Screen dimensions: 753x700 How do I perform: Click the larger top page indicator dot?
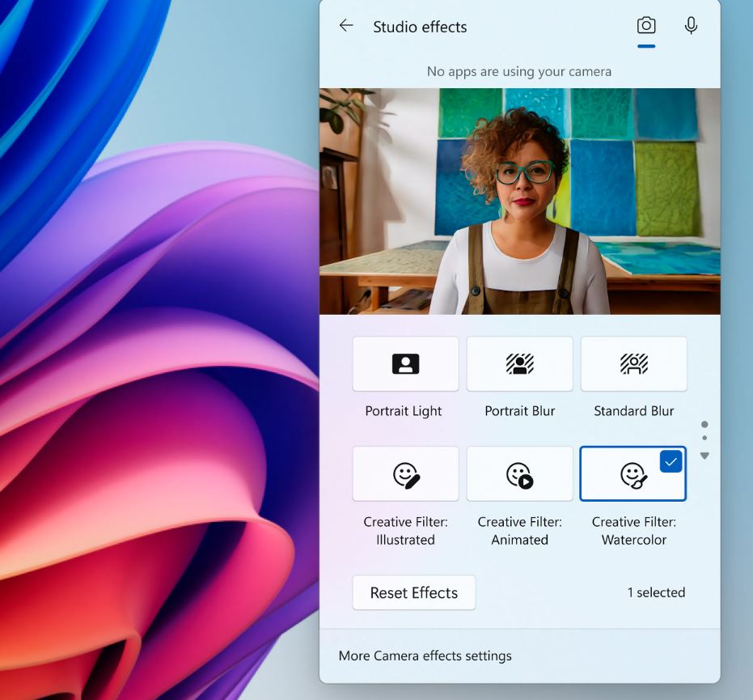[x=704, y=425]
